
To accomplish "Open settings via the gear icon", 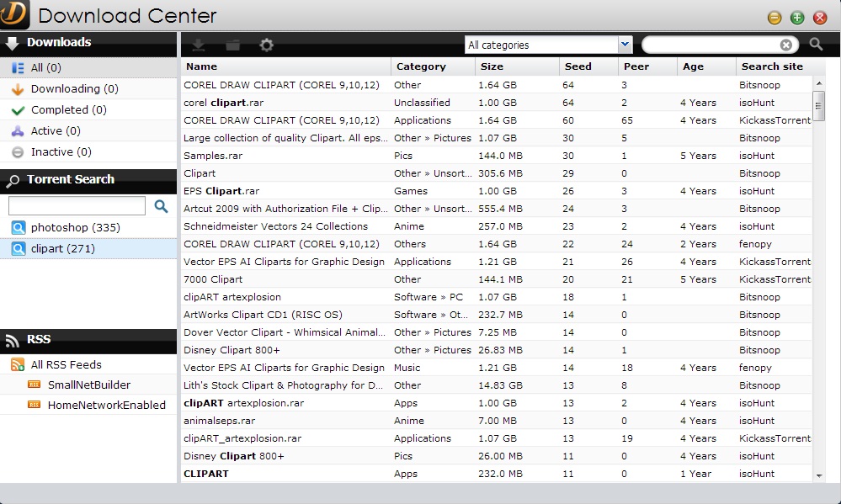I will point(266,45).
